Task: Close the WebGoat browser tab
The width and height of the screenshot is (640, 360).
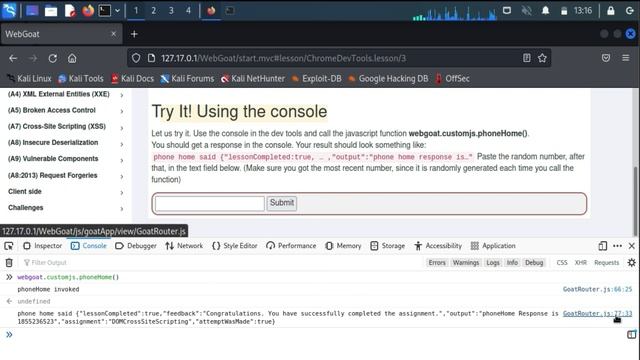Action: coord(113,34)
